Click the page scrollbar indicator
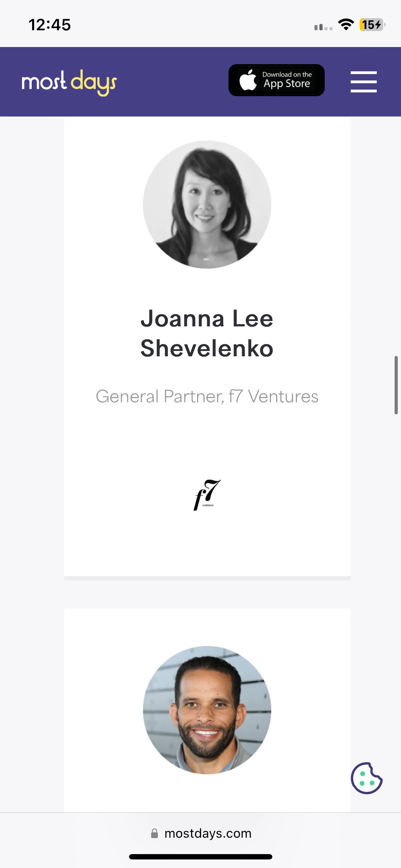 coord(396,385)
